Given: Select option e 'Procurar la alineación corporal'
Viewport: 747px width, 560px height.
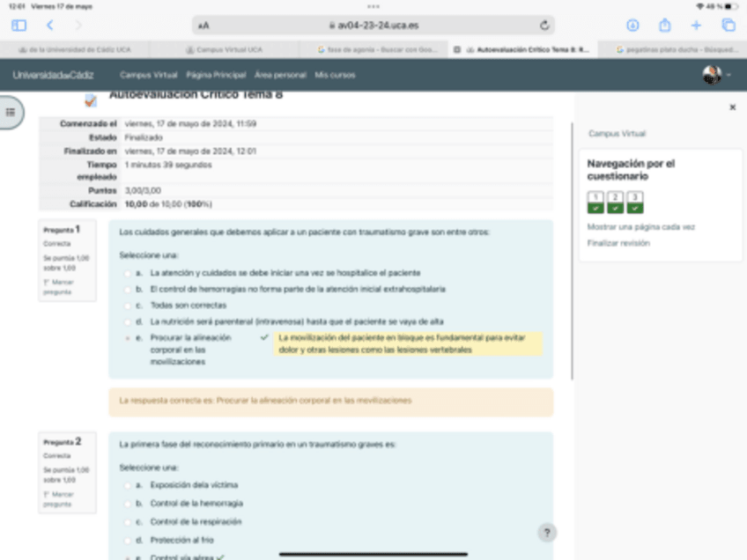Looking at the screenshot, I should click(x=127, y=338).
